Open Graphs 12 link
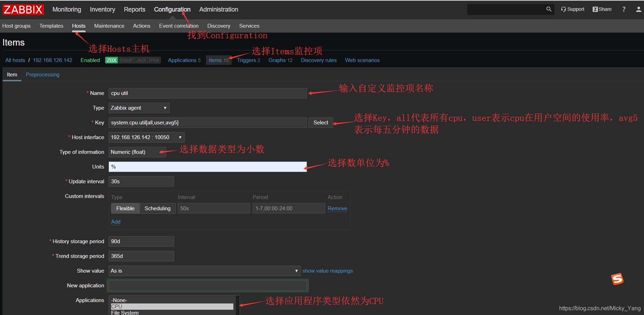The width and height of the screenshot is (644, 315). click(280, 60)
